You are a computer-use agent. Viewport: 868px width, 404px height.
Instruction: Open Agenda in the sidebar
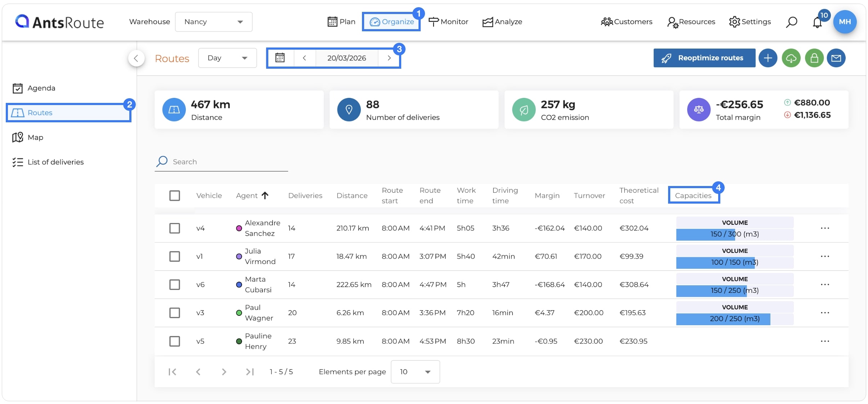point(34,88)
